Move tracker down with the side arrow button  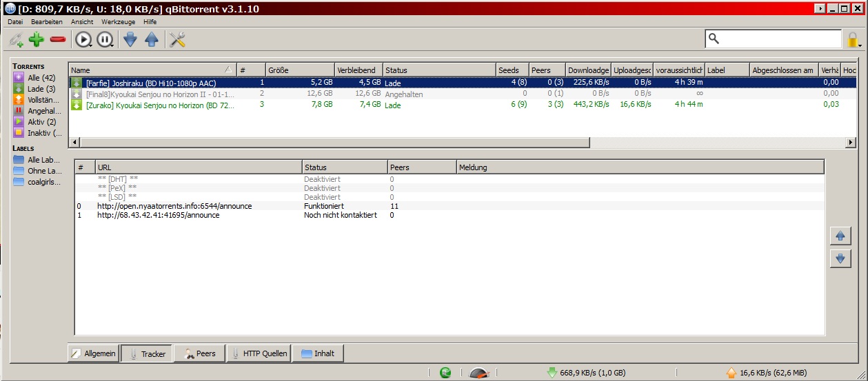(840, 258)
